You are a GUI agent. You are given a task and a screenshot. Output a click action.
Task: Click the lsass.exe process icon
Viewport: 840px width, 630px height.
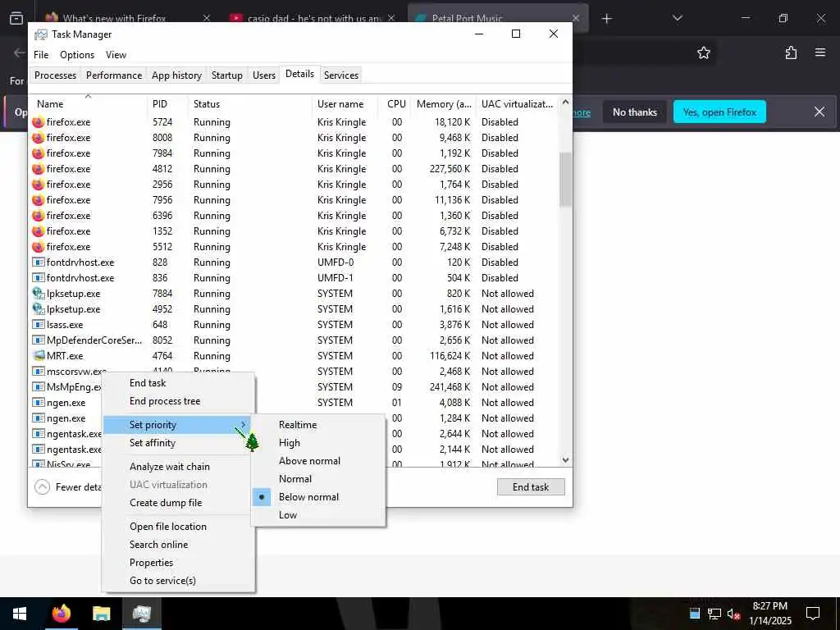pyautogui.click(x=39, y=325)
